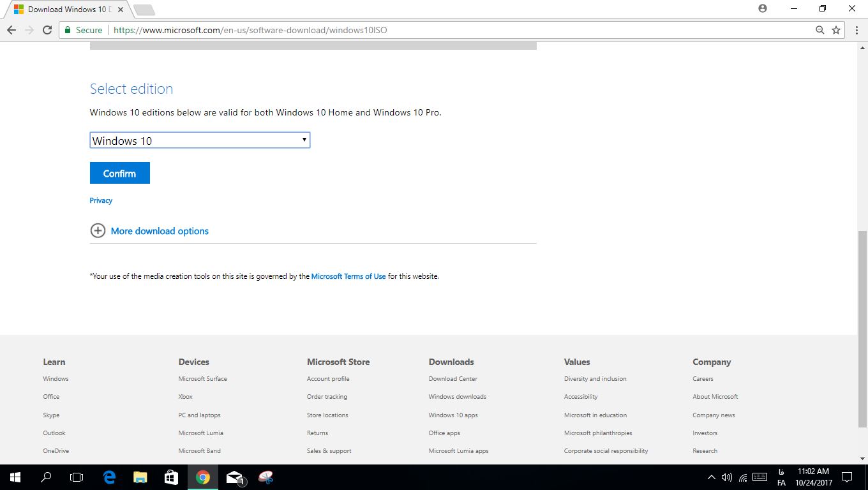Open Microsoft Surface footer link

point(202,379)
